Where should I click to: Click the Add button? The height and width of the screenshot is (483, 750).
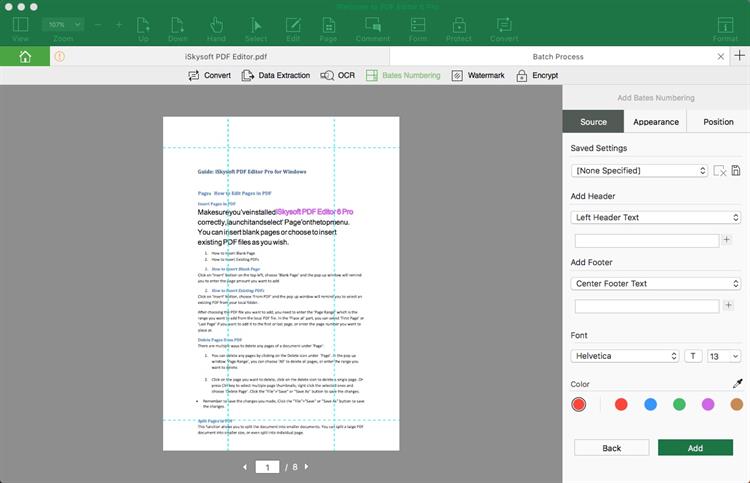tap(695, 448)
